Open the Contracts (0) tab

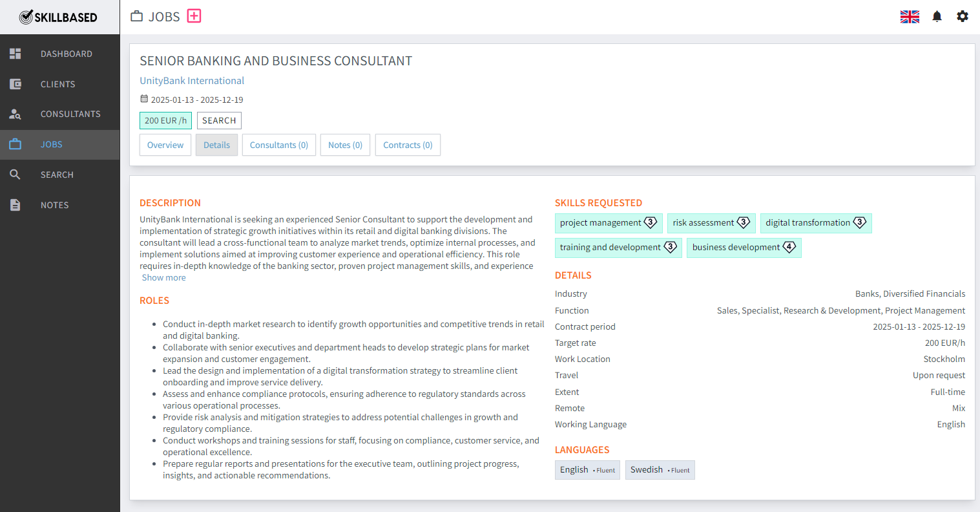tap(408, 145)
